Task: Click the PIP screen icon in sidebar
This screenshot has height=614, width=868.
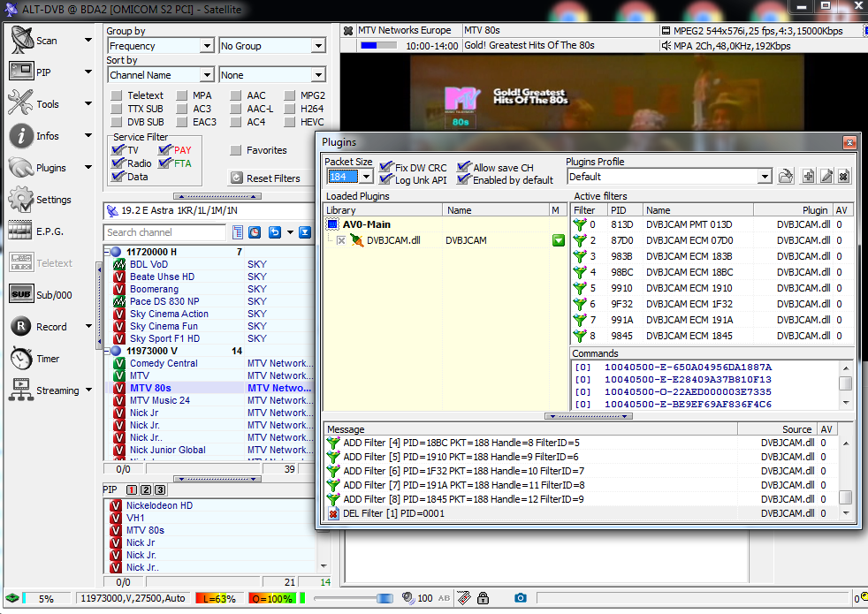Action: click(21, 72)
